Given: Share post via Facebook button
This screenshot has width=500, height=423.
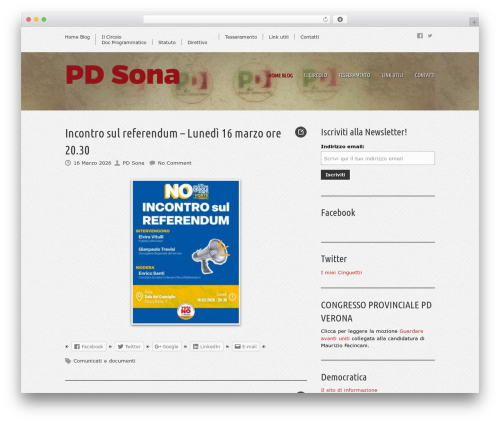Looking at the screenshot, I should [89, 347].
